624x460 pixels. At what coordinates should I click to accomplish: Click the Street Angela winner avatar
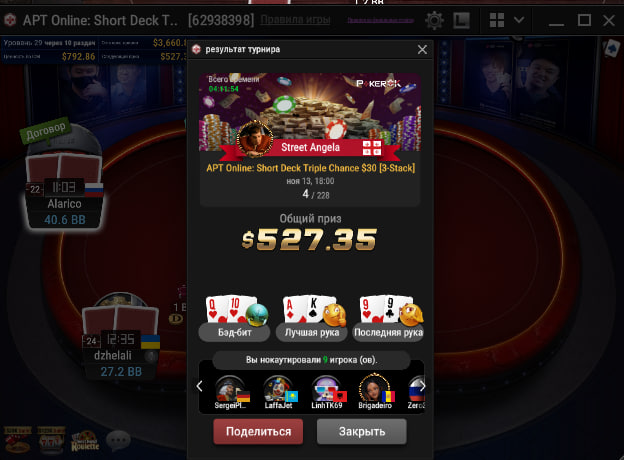[255, 139]
